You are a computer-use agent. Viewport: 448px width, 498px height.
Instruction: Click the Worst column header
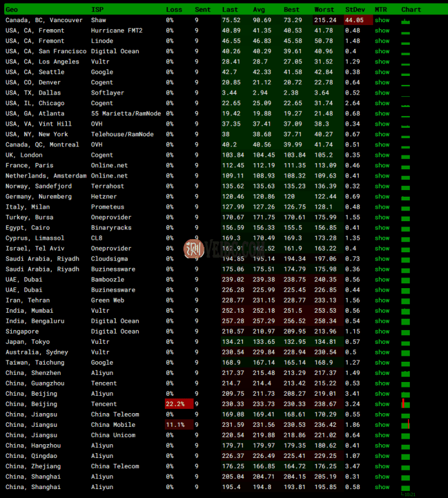(x=324, y=10)
